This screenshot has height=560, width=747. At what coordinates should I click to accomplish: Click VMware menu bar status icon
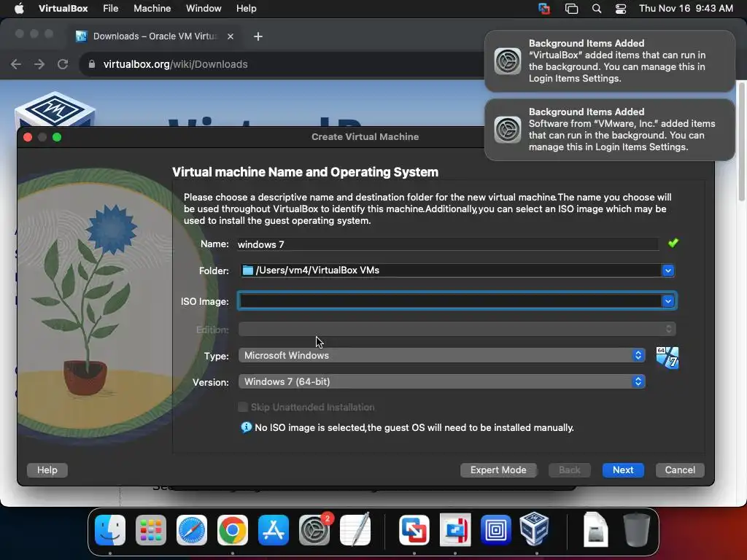click(x=544, y=9)
